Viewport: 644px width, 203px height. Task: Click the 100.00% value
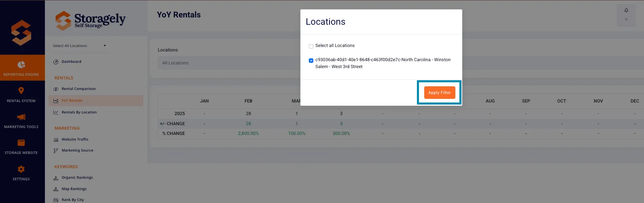[x=297, y=133]
